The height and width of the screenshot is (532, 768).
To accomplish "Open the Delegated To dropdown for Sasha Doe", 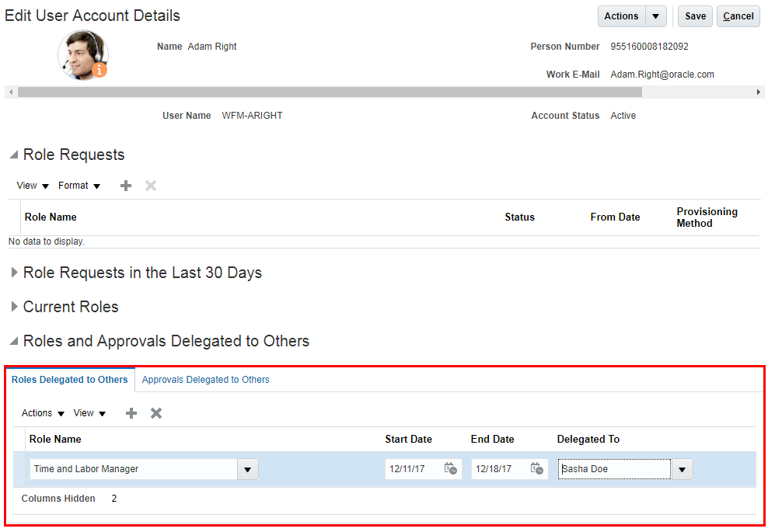I will click(x=682, y=468).
